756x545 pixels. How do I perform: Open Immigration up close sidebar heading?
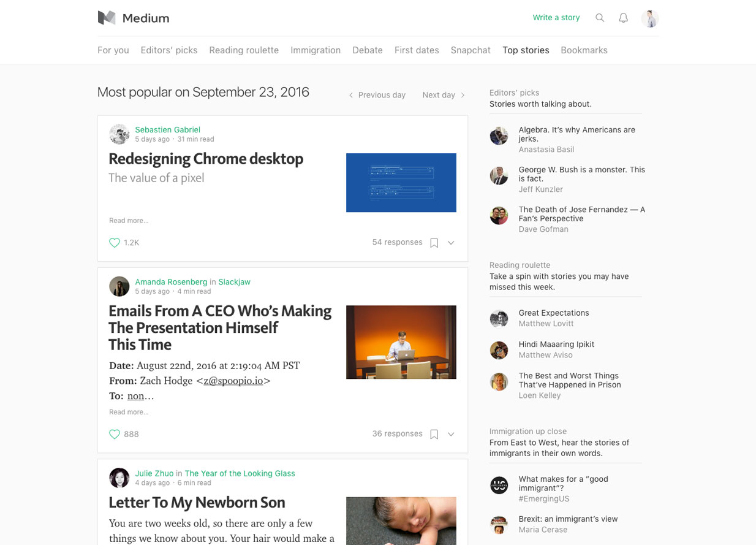pyautogui.click(x=528, y=431)
